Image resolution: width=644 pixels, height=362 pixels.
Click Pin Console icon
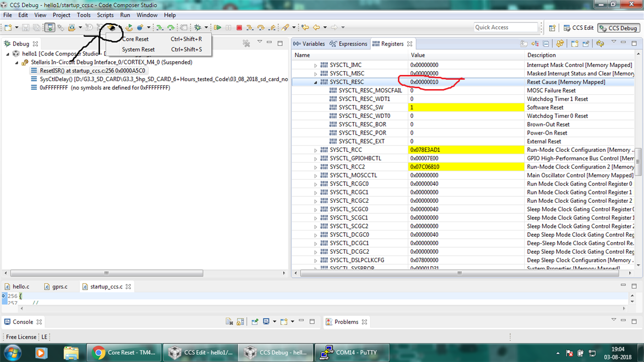tap(255, 322)
